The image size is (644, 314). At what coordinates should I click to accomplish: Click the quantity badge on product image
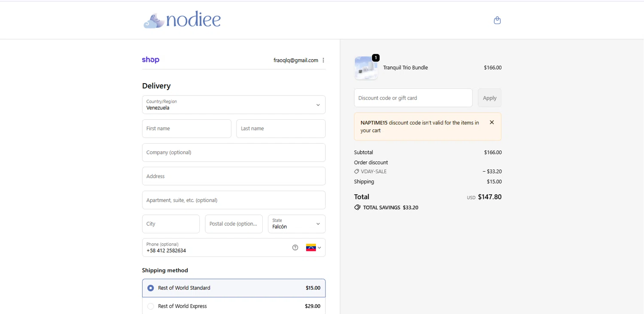pos(376,57)
